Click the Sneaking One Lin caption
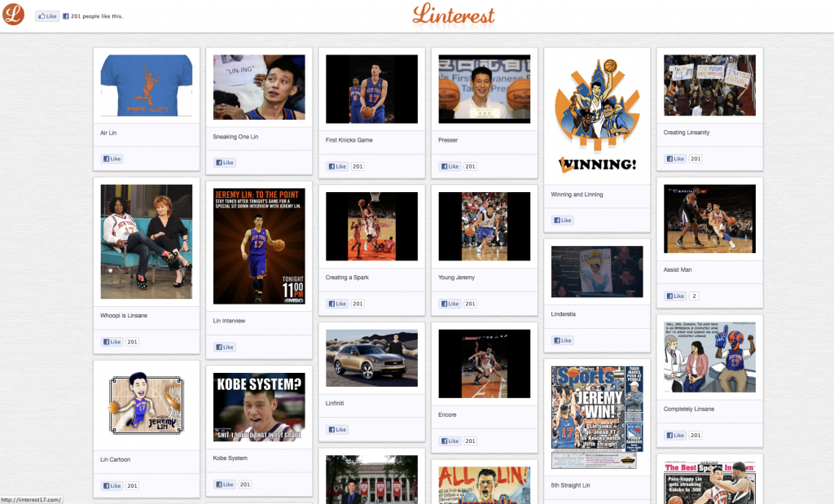Viewport: 834px width, 504px height. click(x=235, y=137)
